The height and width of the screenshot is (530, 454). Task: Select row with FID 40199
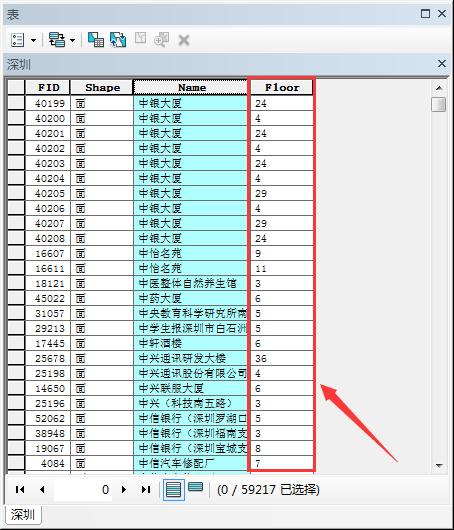(16, 103)
